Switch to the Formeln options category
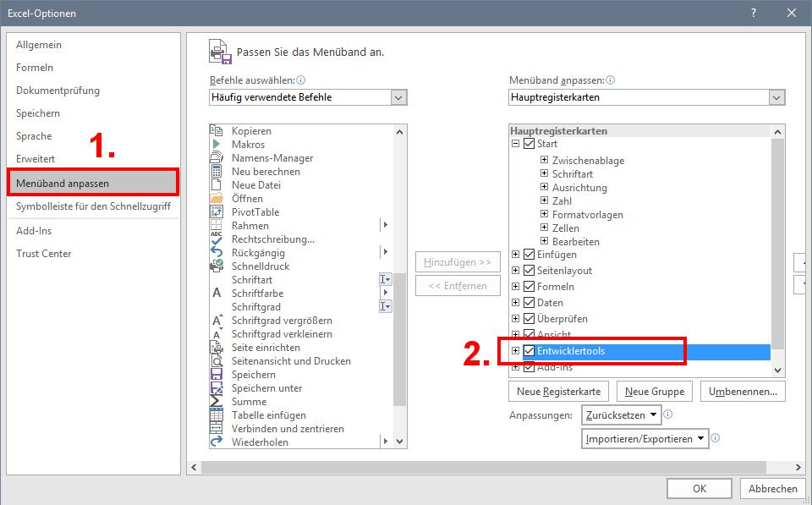This screenshot has width=812, height=505. coord(35,68)
